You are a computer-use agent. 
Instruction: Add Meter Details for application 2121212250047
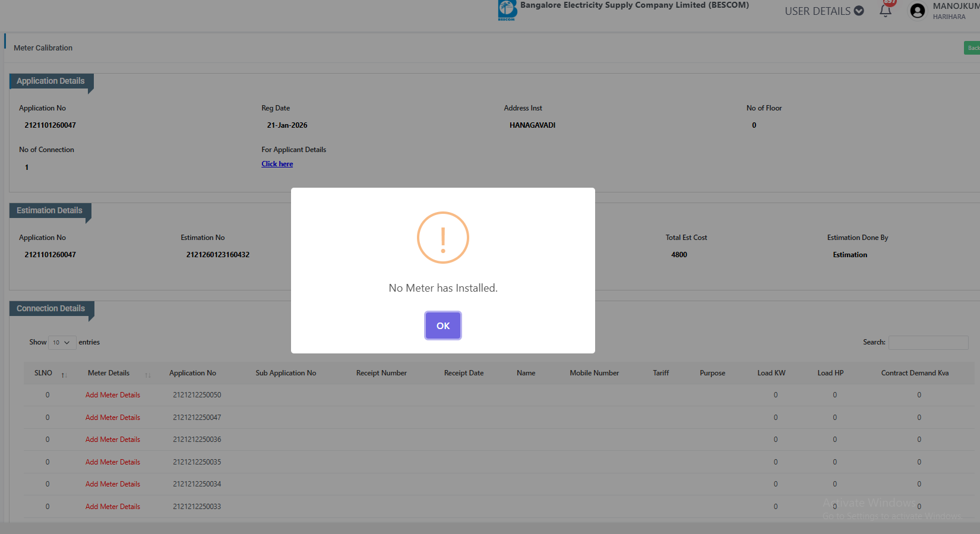113,418
